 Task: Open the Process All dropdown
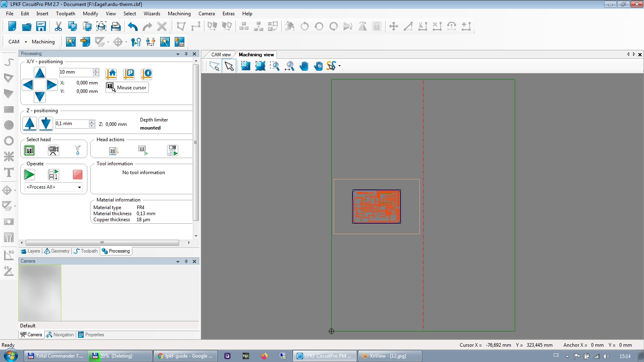pyautogui.click(x=79, y=187)
